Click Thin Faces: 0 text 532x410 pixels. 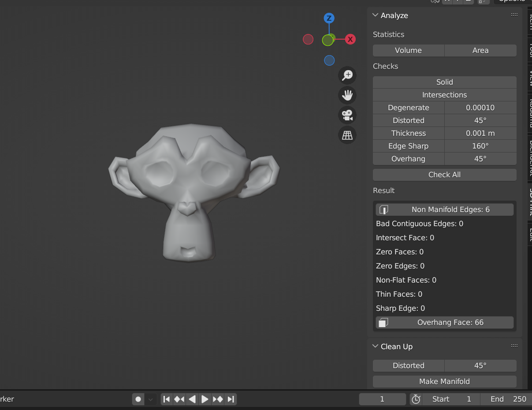point(399,294)
